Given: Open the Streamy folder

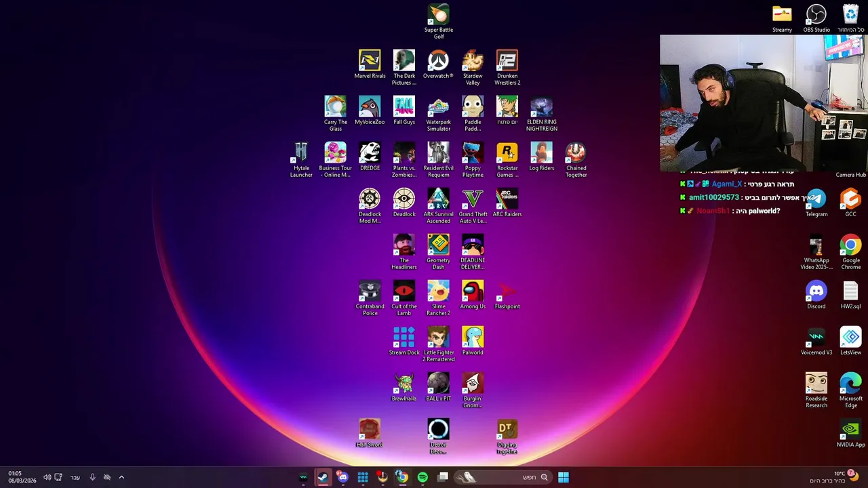Looking at the screenshot, I should tap(782, 18).
